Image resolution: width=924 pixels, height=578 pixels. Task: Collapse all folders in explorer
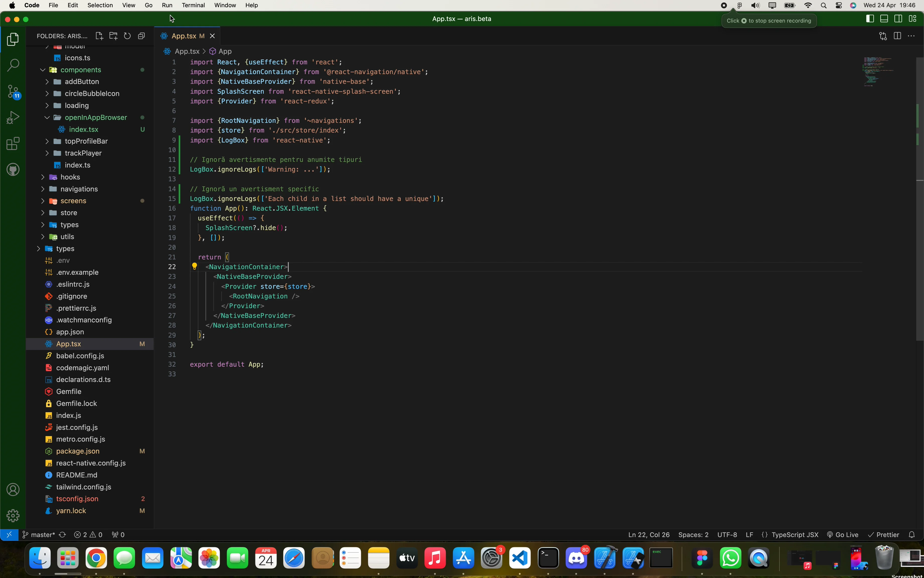pos(141,36)
